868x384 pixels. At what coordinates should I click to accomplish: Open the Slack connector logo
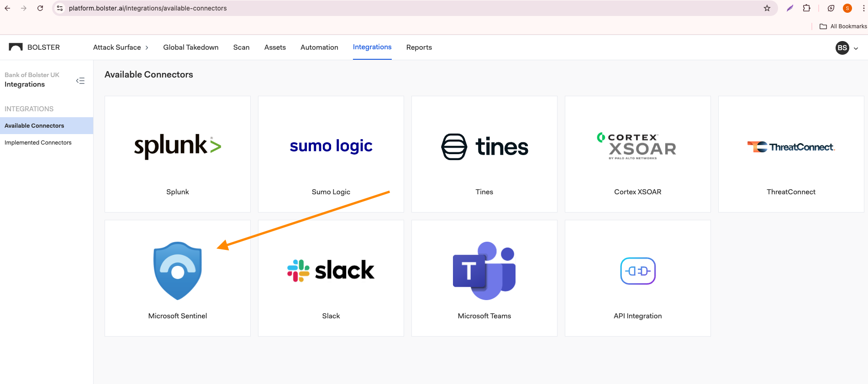pyautogui.click(x=331, y=270)
